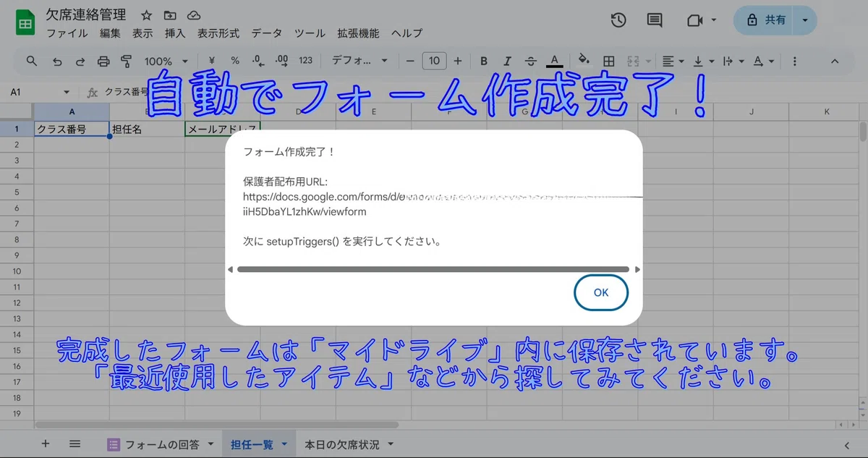Screen dimensions: 868x458
Task: Open the fill color picker
Action: (x=584, y=61)
